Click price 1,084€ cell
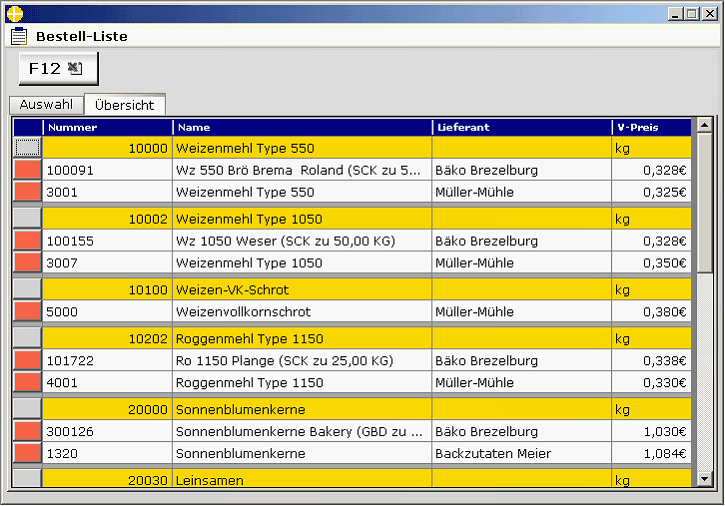Screen dimensions: 725x506 coord(651,453)
